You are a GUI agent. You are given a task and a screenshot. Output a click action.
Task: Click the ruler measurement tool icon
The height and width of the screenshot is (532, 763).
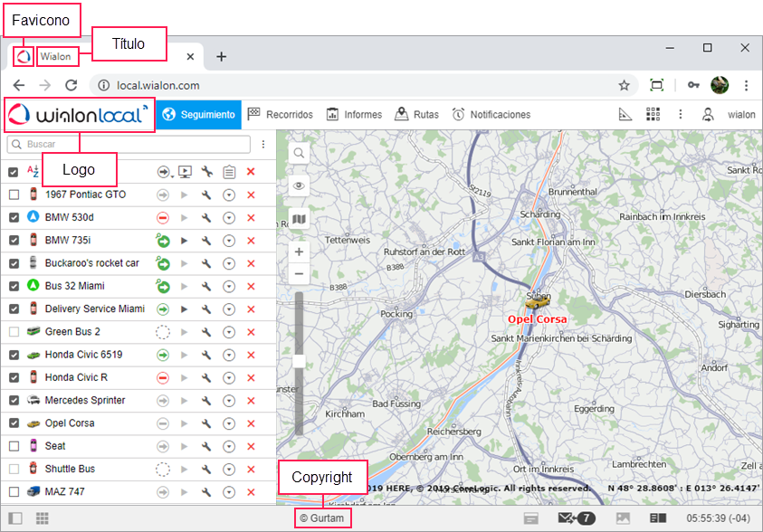pyautogui.click(x=625, y=115)
